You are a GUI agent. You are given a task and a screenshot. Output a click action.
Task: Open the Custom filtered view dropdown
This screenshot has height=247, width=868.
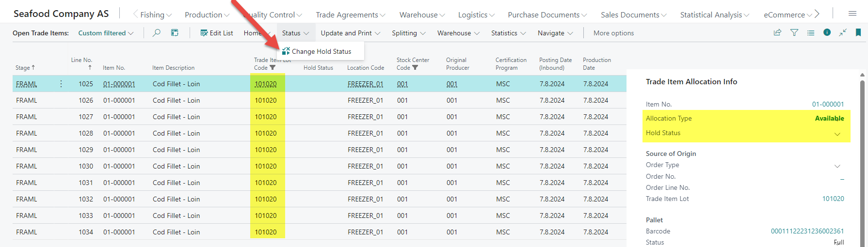pyautogui.click(x=106, y=33)
